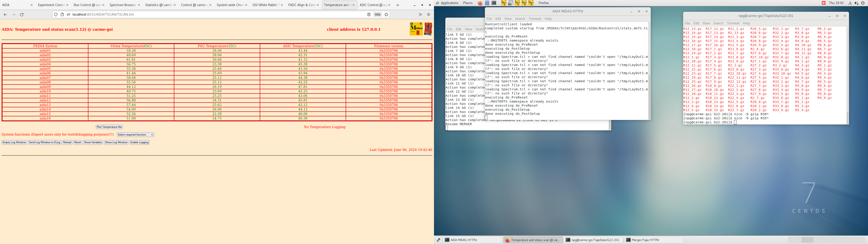Open Terminal menu in AIDA MIDAS HTTPd window

[x=534, y=19]
